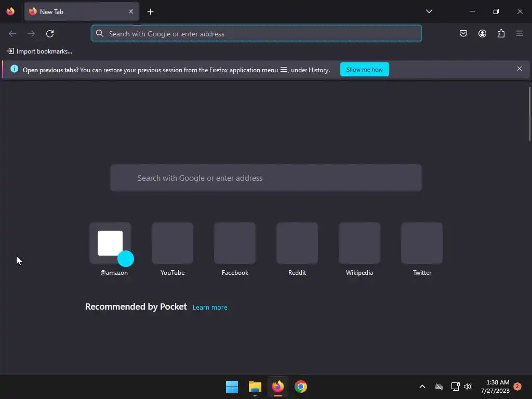Screen dimensions: 532x399
Task: Open network status tray icon
Action: click(x=455, y=387)
